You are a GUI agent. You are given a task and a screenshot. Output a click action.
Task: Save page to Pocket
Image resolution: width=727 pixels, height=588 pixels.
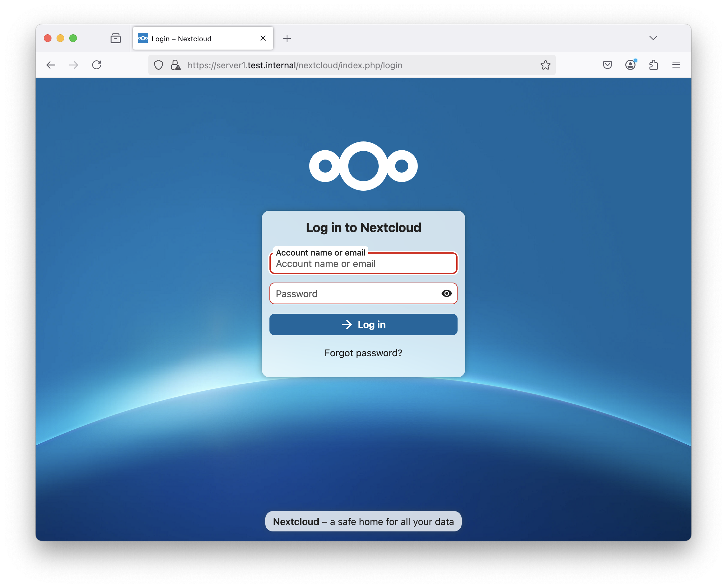pyautogui.click(x=608, y=65)
